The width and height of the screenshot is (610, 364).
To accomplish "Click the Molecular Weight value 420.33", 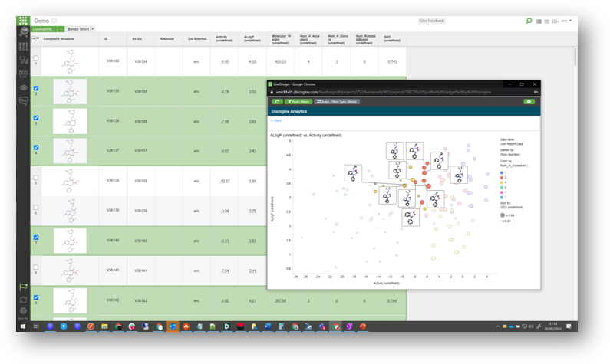I will coord(281,62).
